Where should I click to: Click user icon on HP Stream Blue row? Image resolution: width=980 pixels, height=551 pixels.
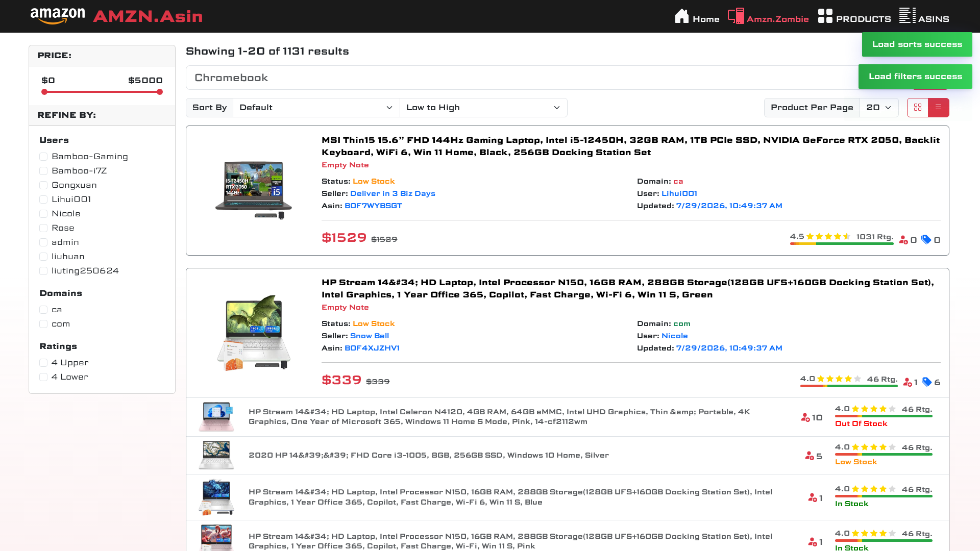tap(813, 498)
